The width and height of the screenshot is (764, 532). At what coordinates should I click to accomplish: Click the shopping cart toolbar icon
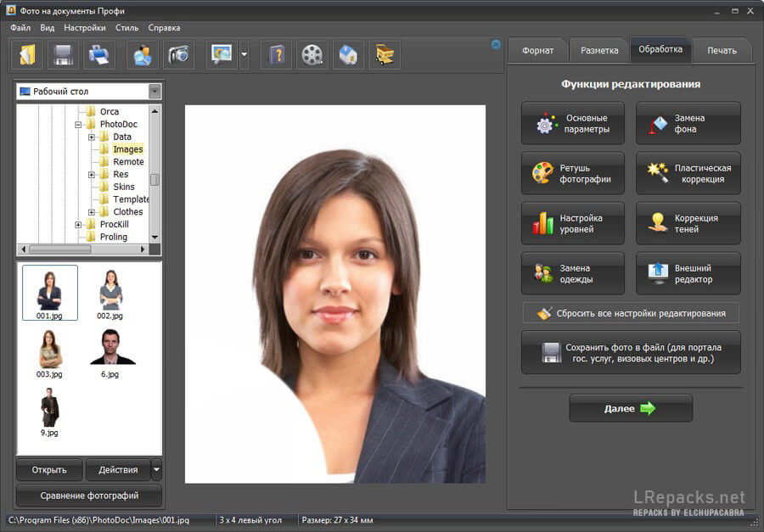pos(385,55)
